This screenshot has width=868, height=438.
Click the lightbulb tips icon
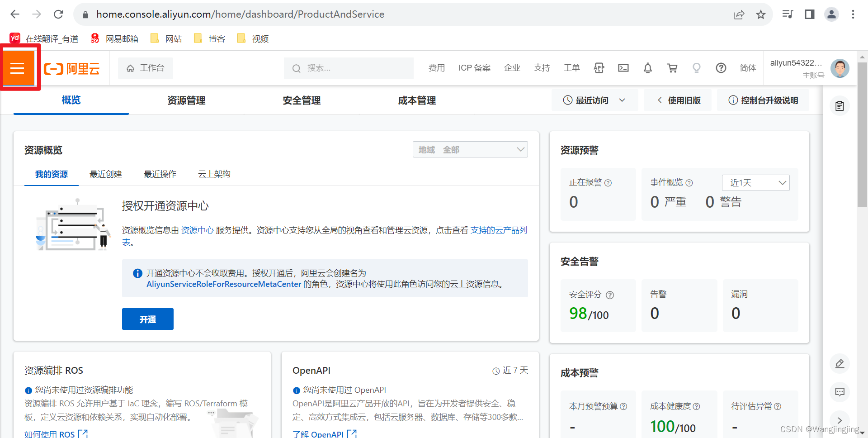click(697, 68)
